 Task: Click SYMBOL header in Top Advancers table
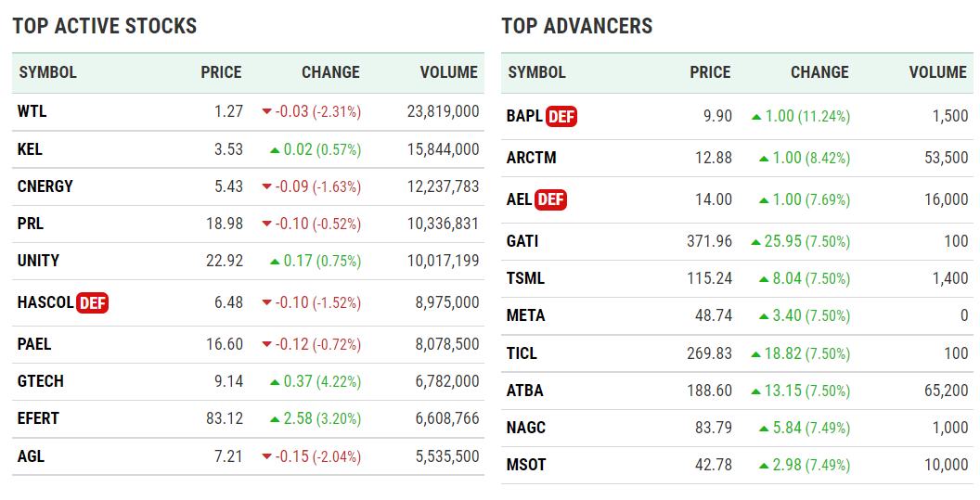coord(537,72)
